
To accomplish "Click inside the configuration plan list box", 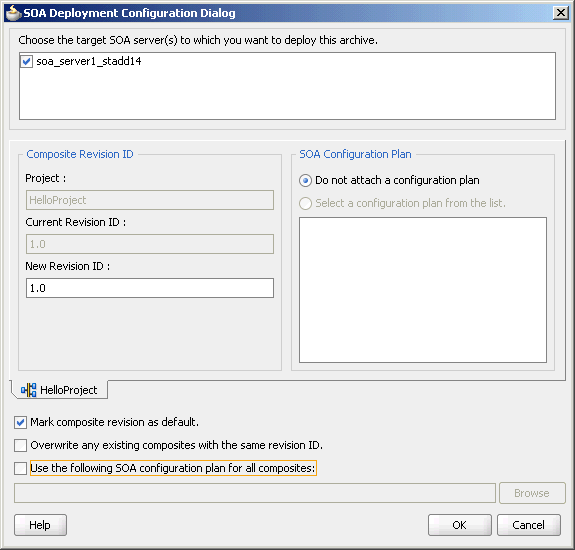I will click(423, 290).
